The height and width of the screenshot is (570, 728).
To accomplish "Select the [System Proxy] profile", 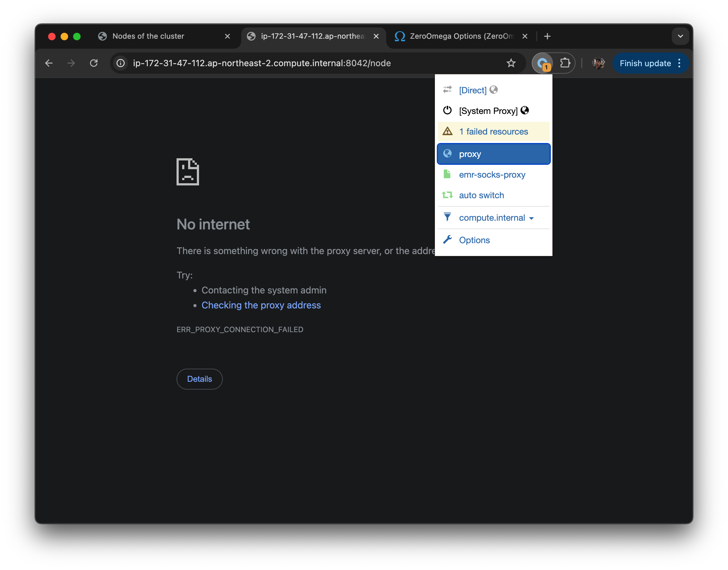I will coord(488,111).
